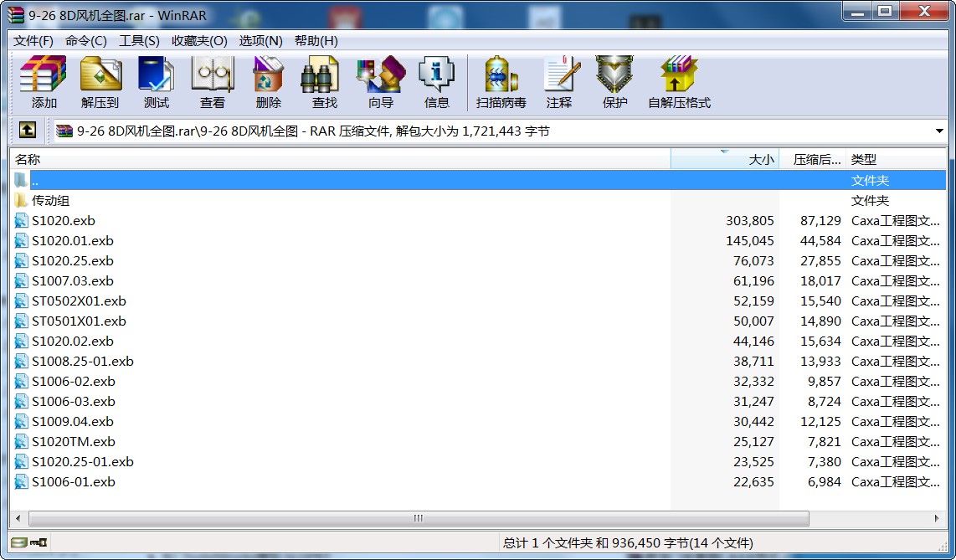The image size is (956, 560).
Task: Show archive 信息 (Info) icon
Action: point(436,82)
